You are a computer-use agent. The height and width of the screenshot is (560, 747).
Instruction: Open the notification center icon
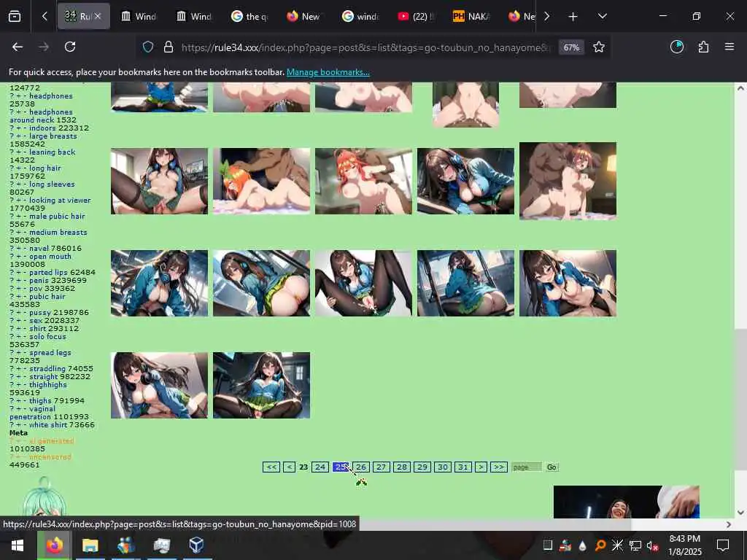723,545
